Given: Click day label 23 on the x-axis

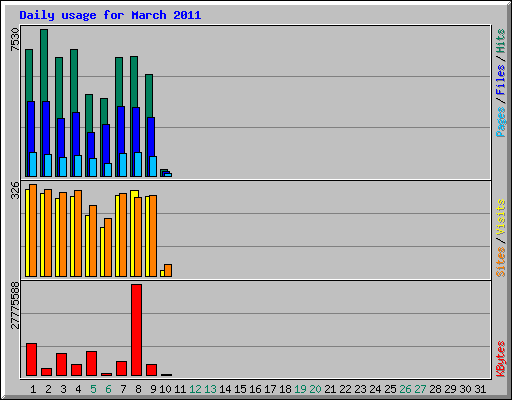Looking at the screenshot, I should [x=360, y=389].
